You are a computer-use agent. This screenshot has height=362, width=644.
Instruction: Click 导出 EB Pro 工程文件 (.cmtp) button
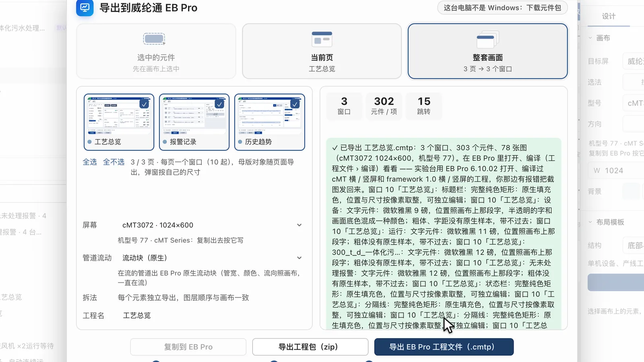click(444, 347)
